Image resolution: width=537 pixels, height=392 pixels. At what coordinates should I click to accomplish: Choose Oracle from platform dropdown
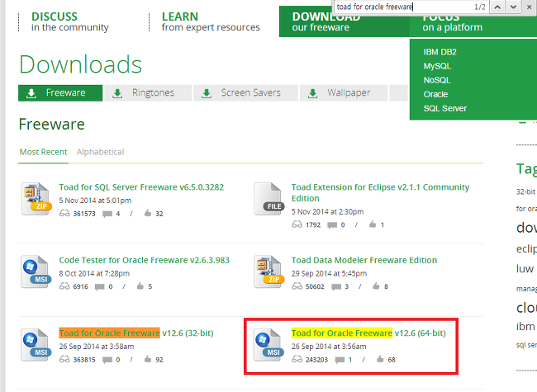[435, 94]
